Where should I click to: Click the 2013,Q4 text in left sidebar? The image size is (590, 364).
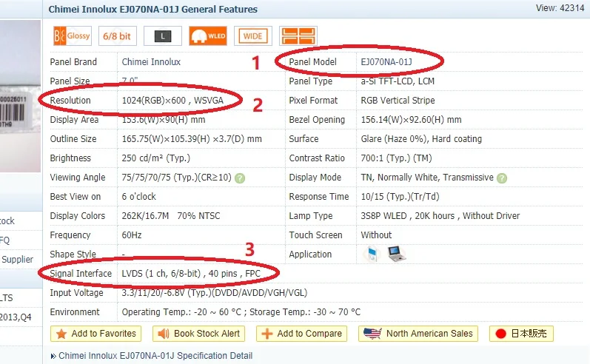[x=16, y=317]
